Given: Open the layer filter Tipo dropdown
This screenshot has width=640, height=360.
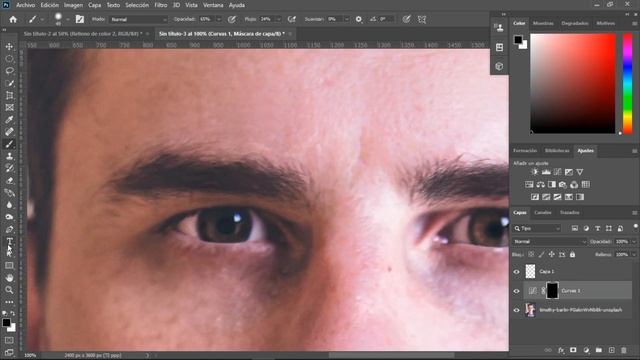Looking at the screenshot, I should (537, 228).
